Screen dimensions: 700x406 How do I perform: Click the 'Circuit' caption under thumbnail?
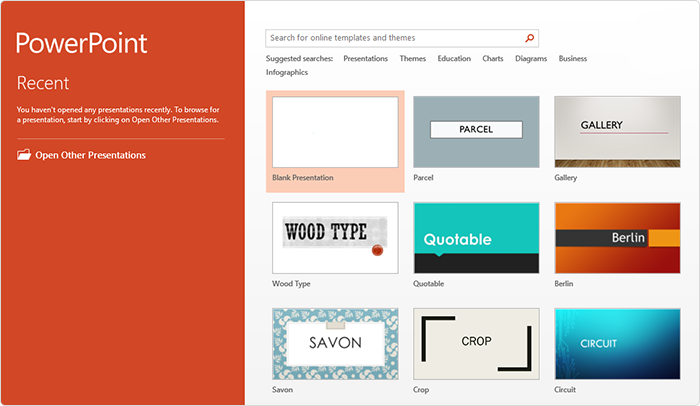point(565,389)
